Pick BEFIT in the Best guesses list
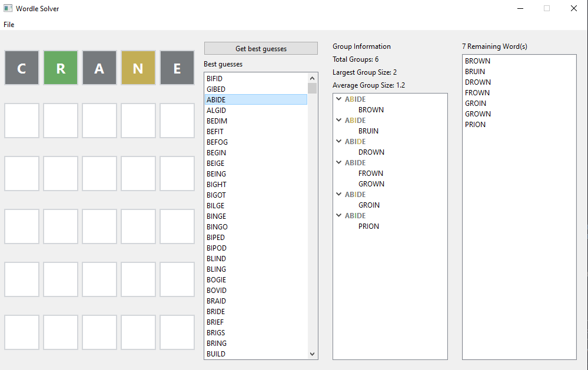Viewport: 588px width, 370px height. (256, 132)
